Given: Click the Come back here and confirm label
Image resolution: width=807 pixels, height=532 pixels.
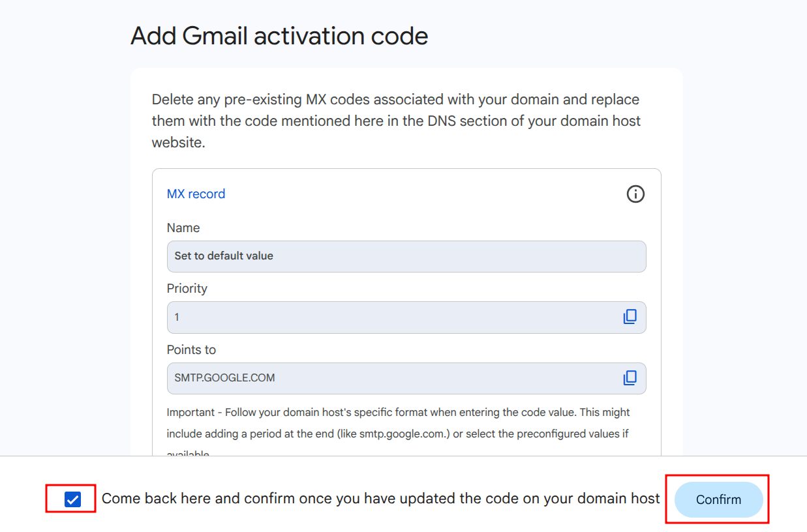Looking at the screenshot, I should click(x=380, y=499).
